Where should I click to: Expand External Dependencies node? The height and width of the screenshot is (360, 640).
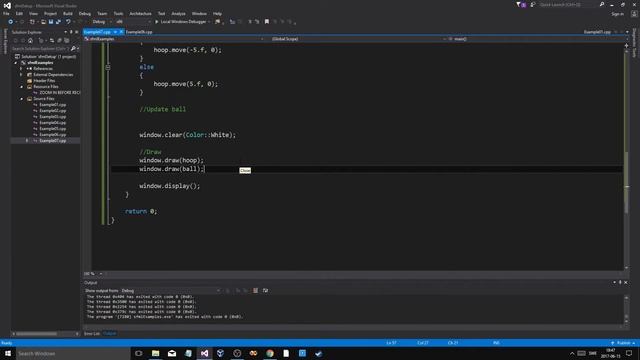point(21,75)
